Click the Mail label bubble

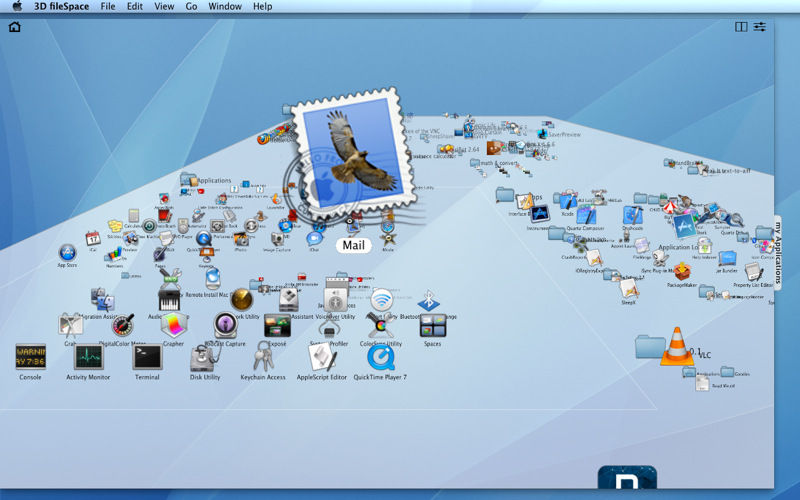pyautogui.click(x=353, y=245)
